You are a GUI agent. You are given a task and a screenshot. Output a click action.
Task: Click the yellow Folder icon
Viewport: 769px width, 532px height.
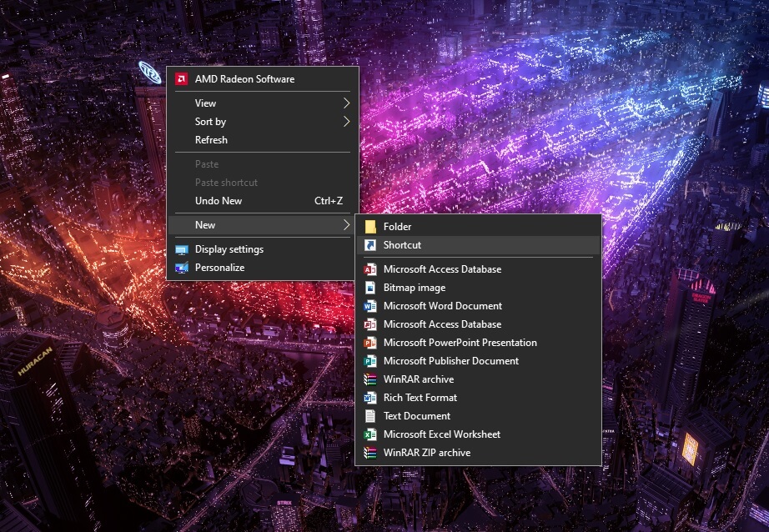pos(370,227)
